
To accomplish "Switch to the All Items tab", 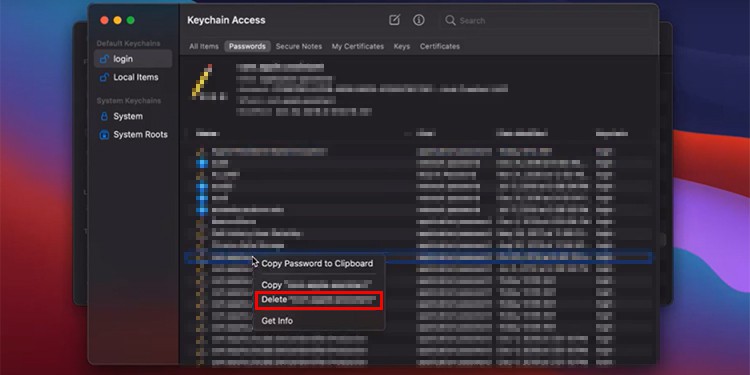I will point(204,46).
